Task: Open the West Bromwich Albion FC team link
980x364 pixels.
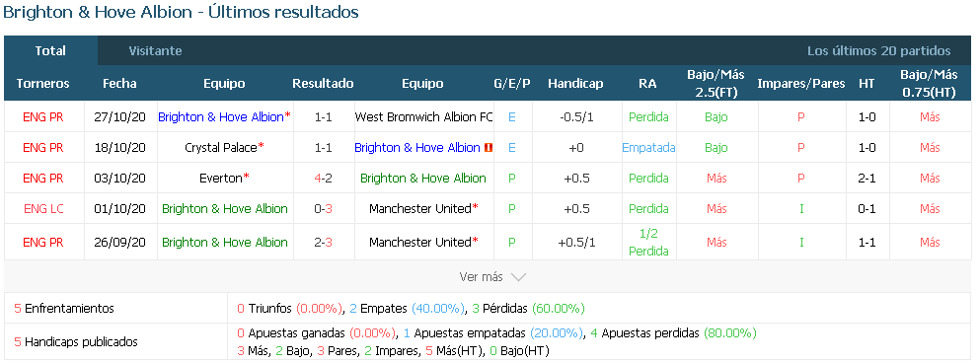Action: tap(423, 116)
